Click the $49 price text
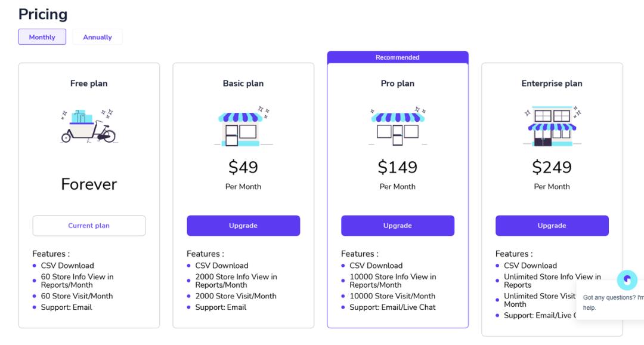This screenshot has width=644, height=345. [243, 167]
